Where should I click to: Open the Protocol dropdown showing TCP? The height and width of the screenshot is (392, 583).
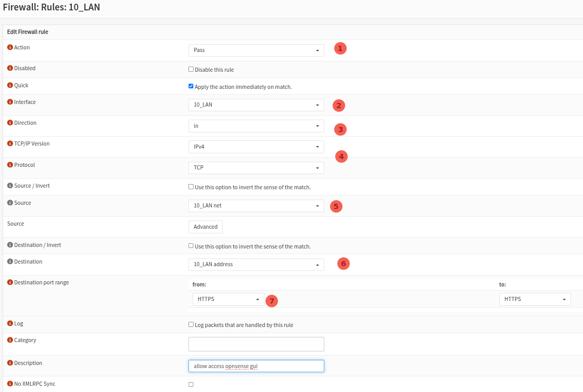pyautogui.click(x=256, y=167)
